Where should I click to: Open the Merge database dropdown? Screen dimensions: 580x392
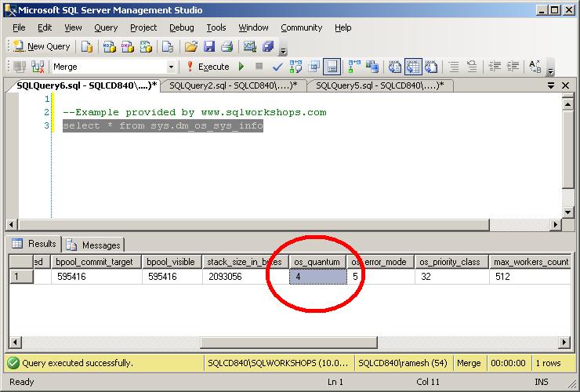[x=171, y=67]
